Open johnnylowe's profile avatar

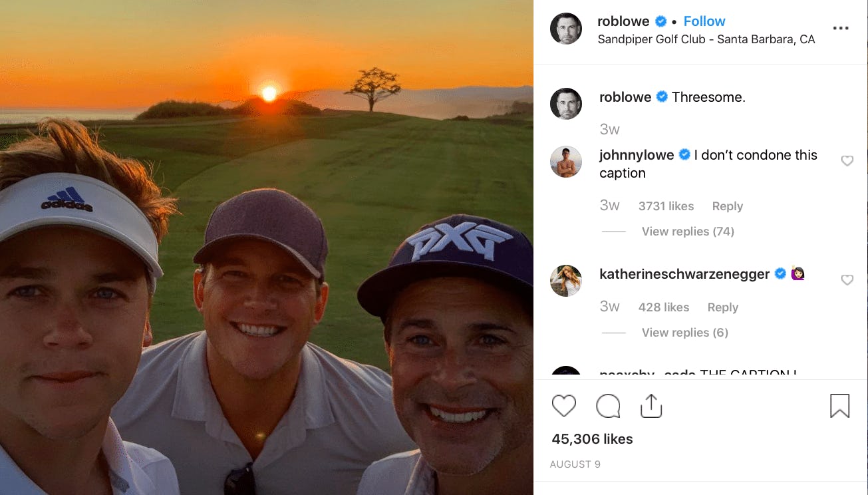(566, 162)
